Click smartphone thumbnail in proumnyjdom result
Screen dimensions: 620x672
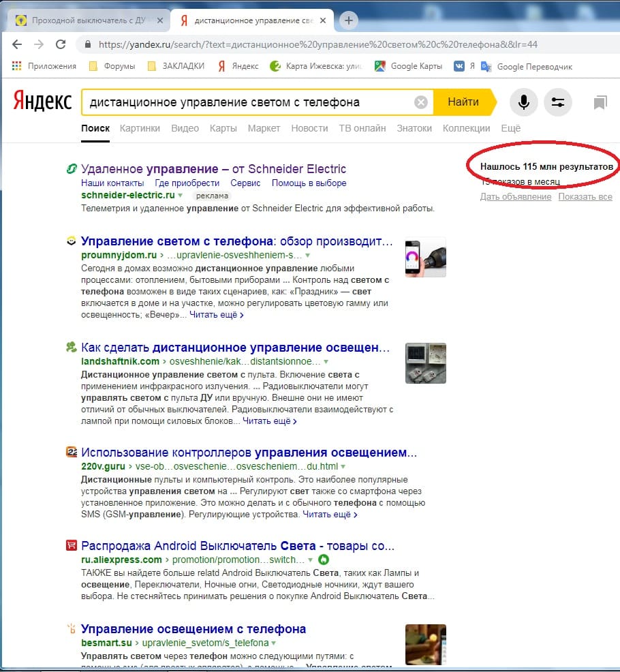click(425, 258)
